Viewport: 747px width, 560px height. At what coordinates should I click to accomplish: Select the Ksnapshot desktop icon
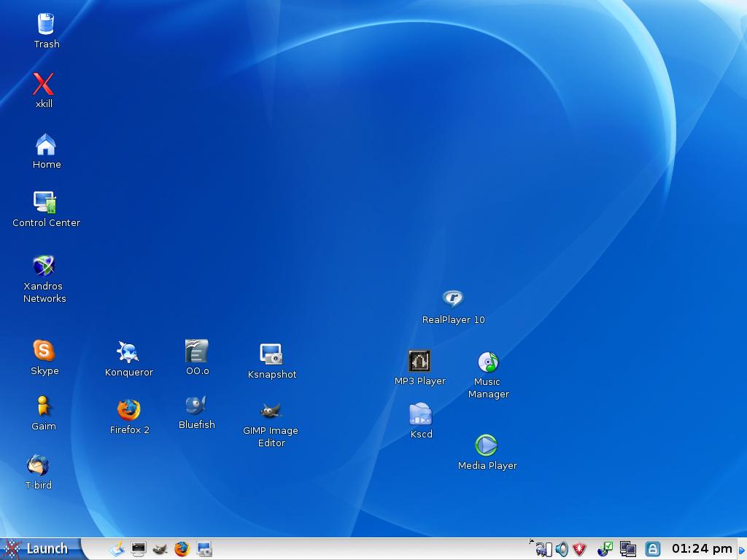pos(271,354)
